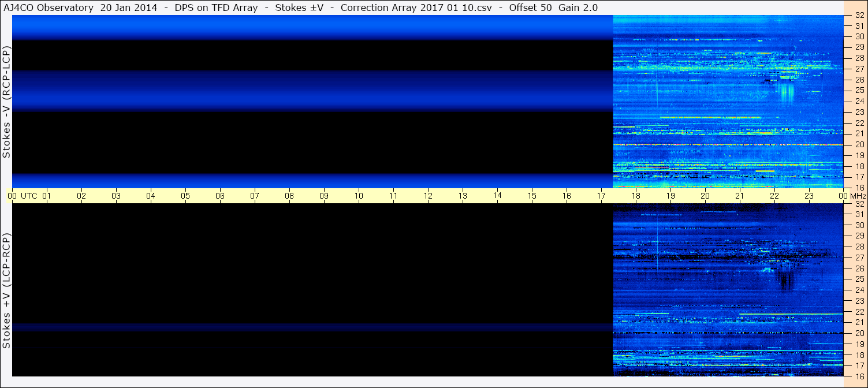Click the 22 MHz label of the upper panel
Screen dimensions: 868x388
point(859,123)
